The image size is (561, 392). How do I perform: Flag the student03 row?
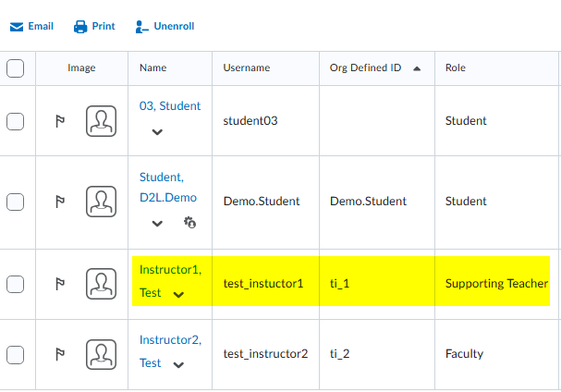click(60, 121)
